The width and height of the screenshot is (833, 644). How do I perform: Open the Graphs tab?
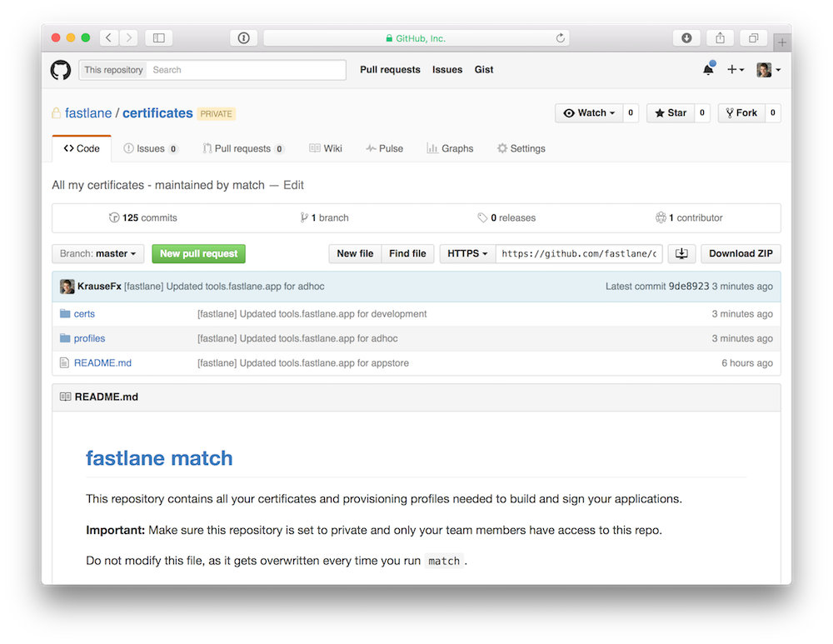tap(450, 148)
